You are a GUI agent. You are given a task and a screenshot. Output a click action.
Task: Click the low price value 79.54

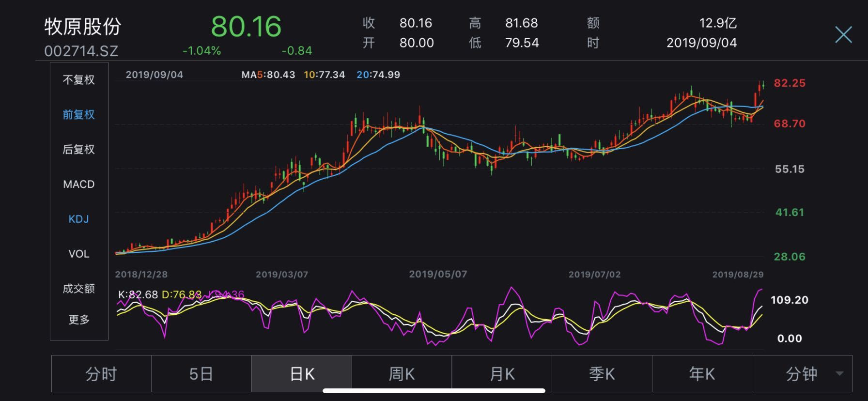point(522,43)
